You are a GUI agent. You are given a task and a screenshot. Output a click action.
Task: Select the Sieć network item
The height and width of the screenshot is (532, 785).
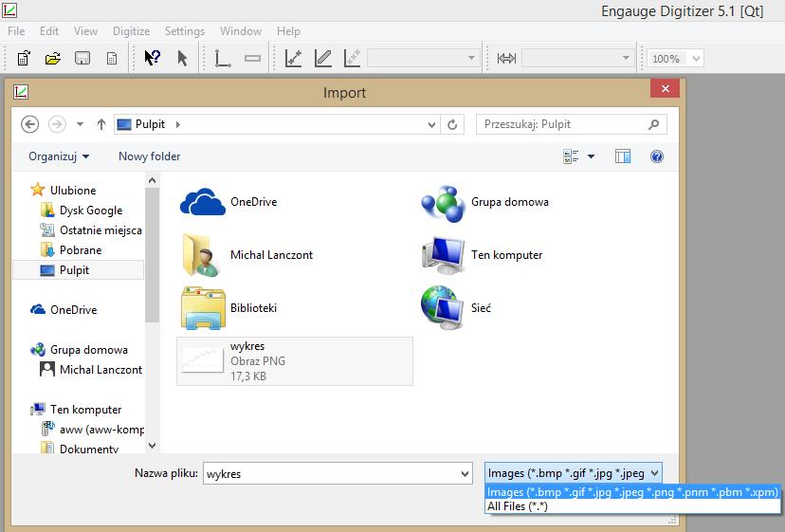tap(456, 307)
